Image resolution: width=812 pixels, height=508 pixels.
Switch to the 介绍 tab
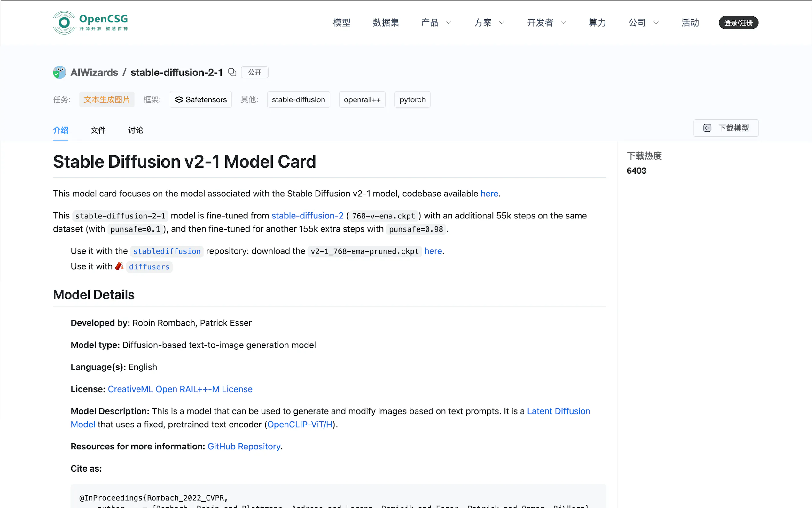(61, 130)
